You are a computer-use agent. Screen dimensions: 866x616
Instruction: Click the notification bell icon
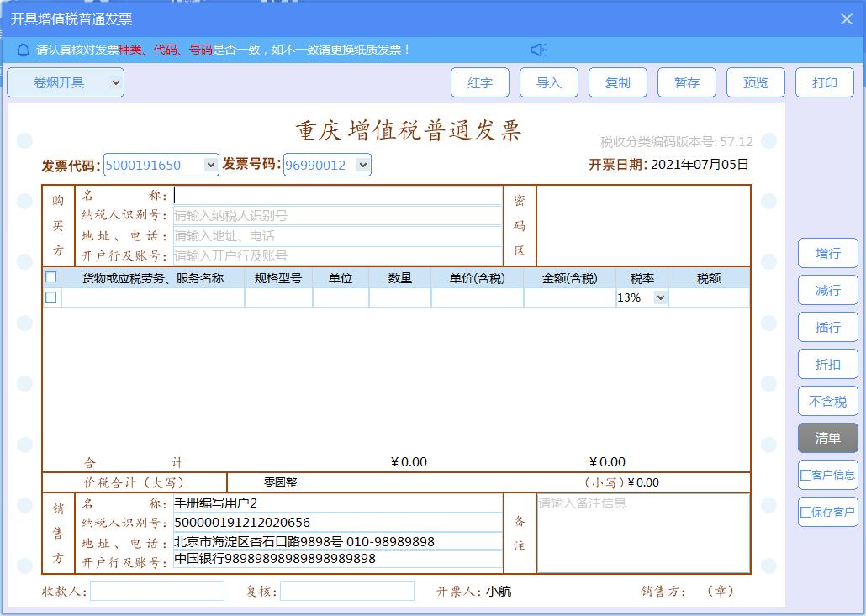(22, 50)
